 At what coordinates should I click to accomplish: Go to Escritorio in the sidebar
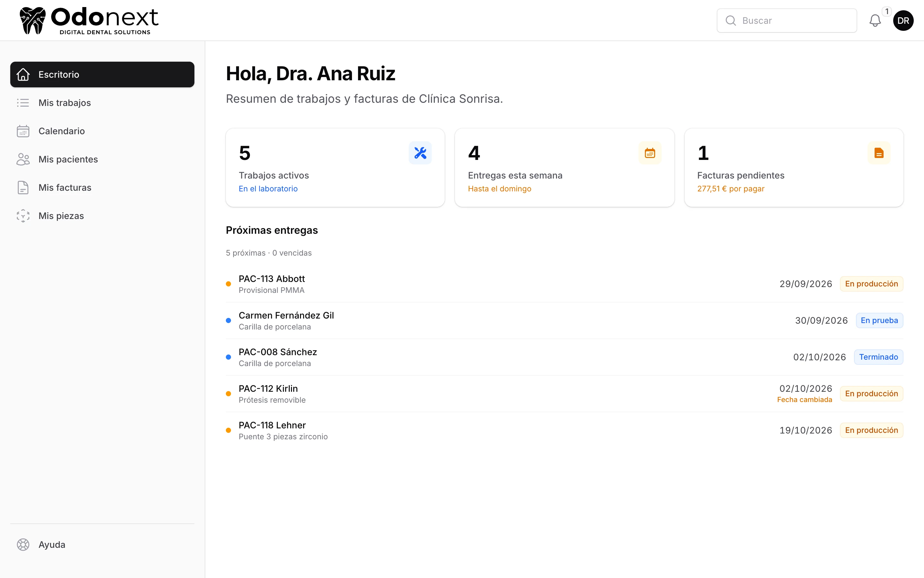(102, 74)
